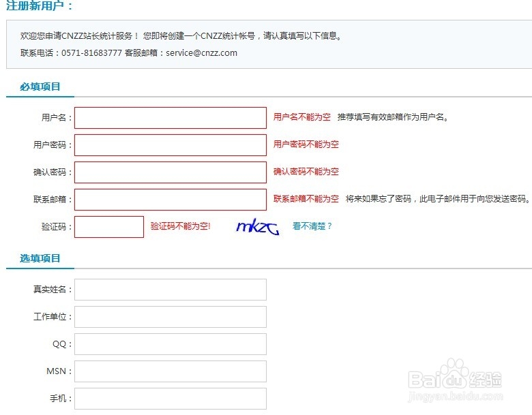Click the 联系邮箱不能为空 error text
The height and width of the screenshot is (415, 532).
[x=306, y=199]
